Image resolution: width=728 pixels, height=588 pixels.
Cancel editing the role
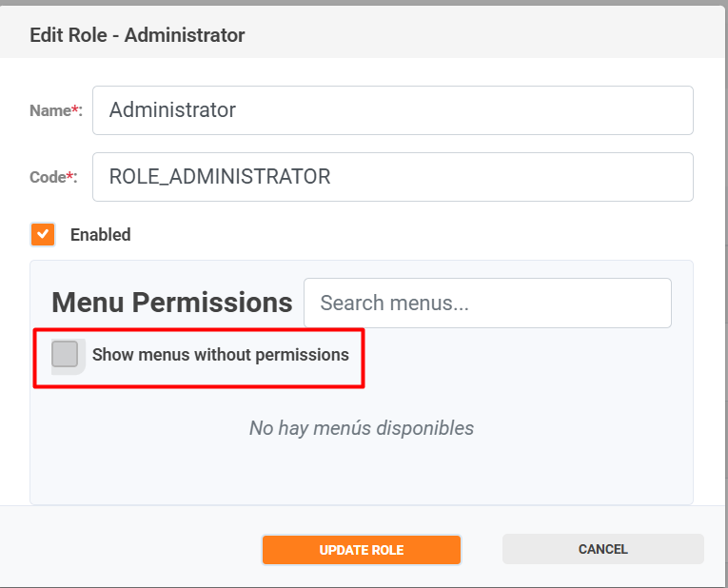tap(602, 549)
